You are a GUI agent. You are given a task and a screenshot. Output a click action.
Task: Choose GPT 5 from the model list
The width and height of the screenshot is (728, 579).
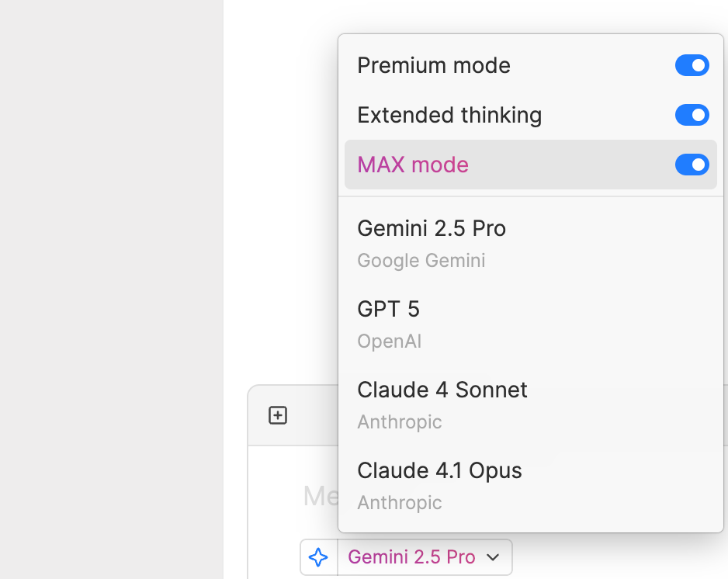tap(388, 309)
